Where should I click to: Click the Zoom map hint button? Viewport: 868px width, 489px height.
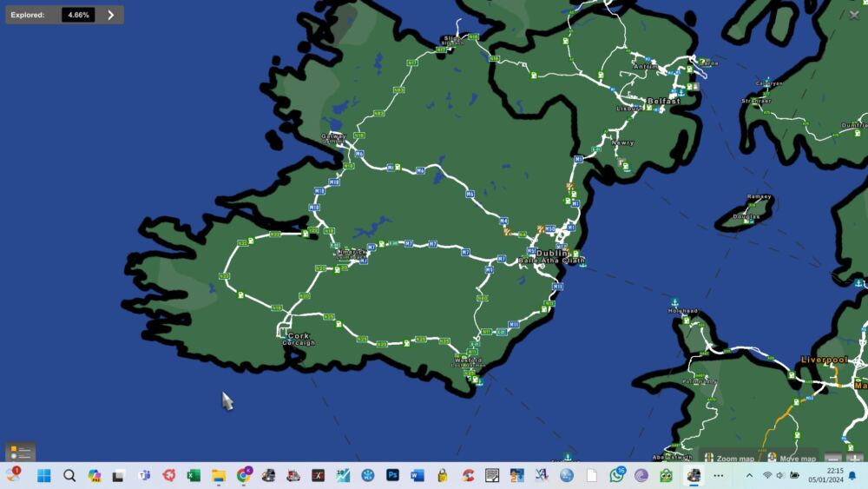[x=729, y=458]
